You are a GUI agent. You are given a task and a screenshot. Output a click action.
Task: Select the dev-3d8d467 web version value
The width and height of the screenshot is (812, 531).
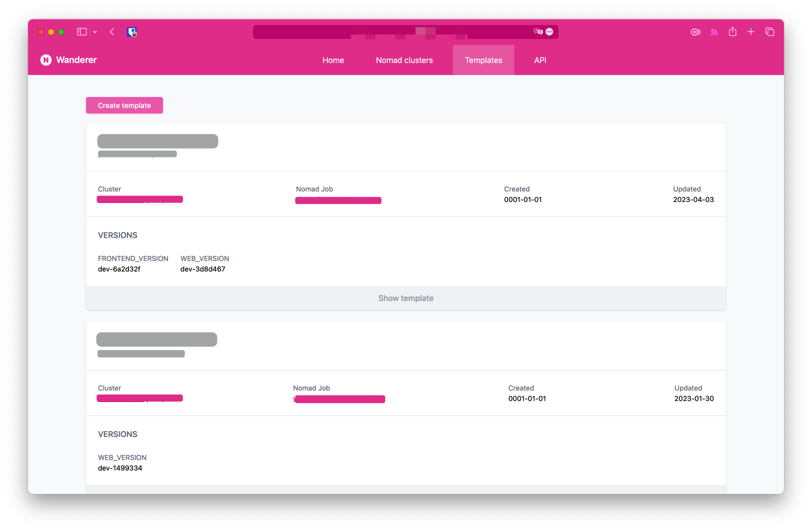[x=203, y=269]
